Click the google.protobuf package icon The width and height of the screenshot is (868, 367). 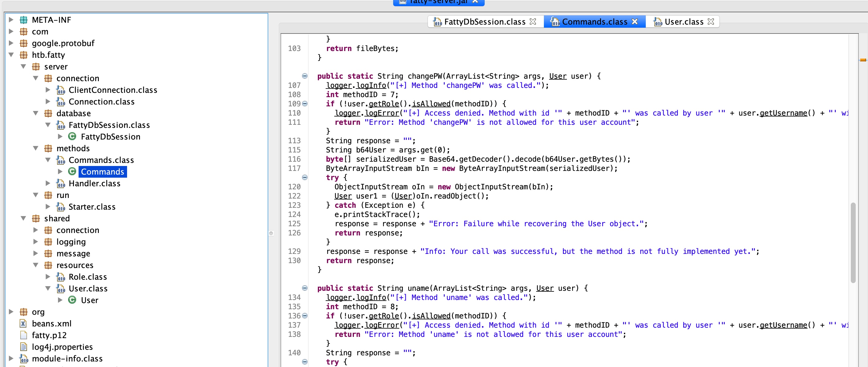coord(24,43)
